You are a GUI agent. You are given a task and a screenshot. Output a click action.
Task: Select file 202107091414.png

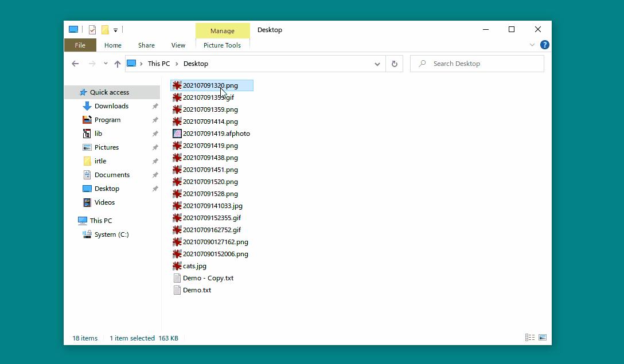pyautogui.click(x=210, y=122)
